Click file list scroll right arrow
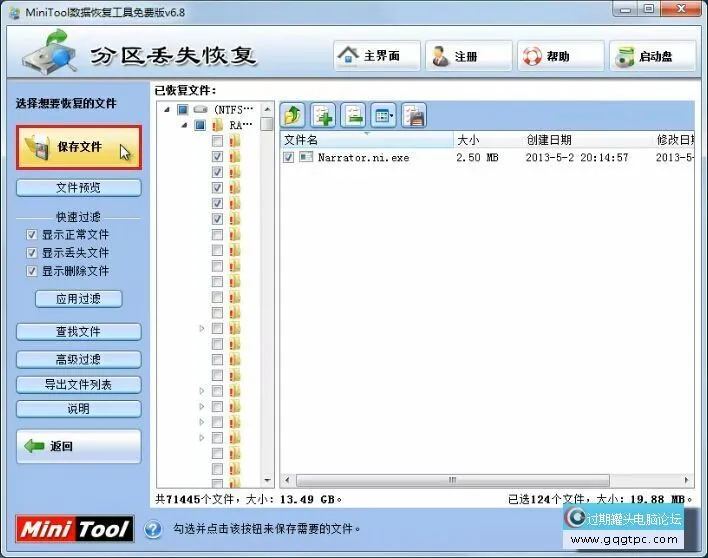Viewport: 708px width, 558px height. coord(687,480)
